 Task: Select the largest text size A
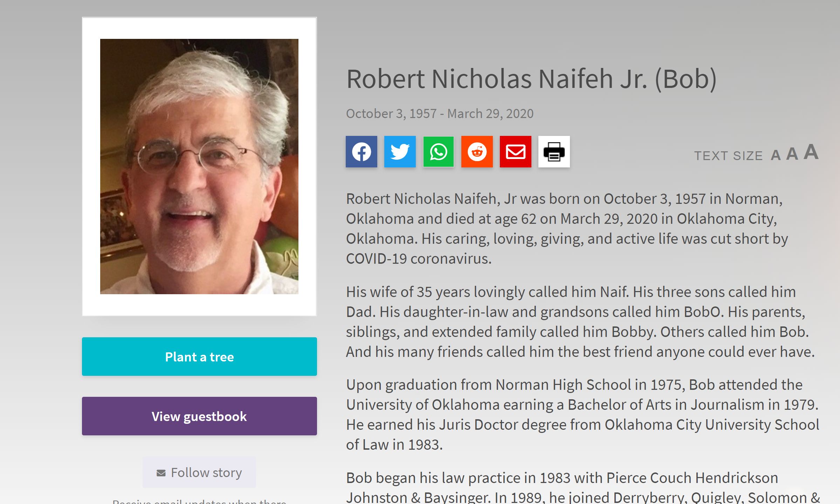[x=811, y=152]
